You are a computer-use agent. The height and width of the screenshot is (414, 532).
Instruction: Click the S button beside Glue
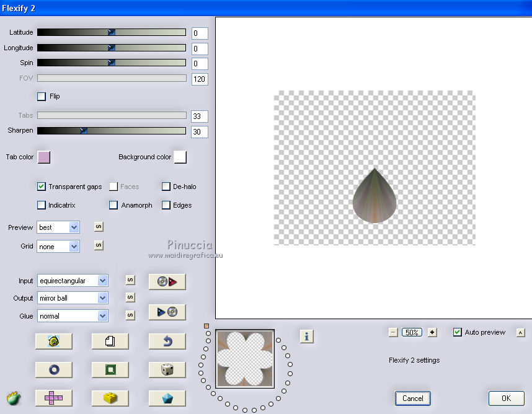tap(130, 315)
